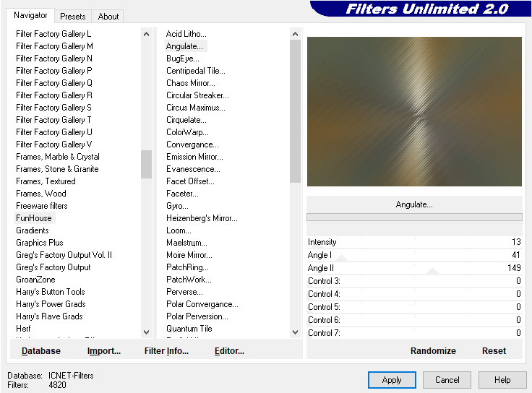Click Import... to add filters
Viewport: 532px width, 393px height.
pos(103,351)
